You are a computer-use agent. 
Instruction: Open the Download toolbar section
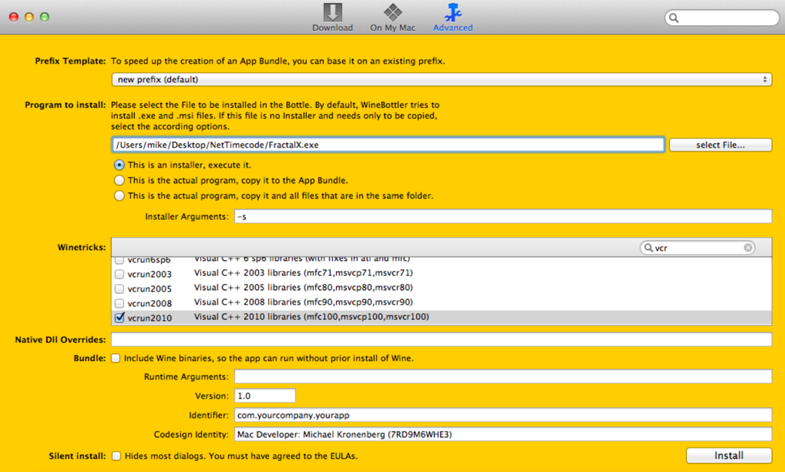point(332,17)
